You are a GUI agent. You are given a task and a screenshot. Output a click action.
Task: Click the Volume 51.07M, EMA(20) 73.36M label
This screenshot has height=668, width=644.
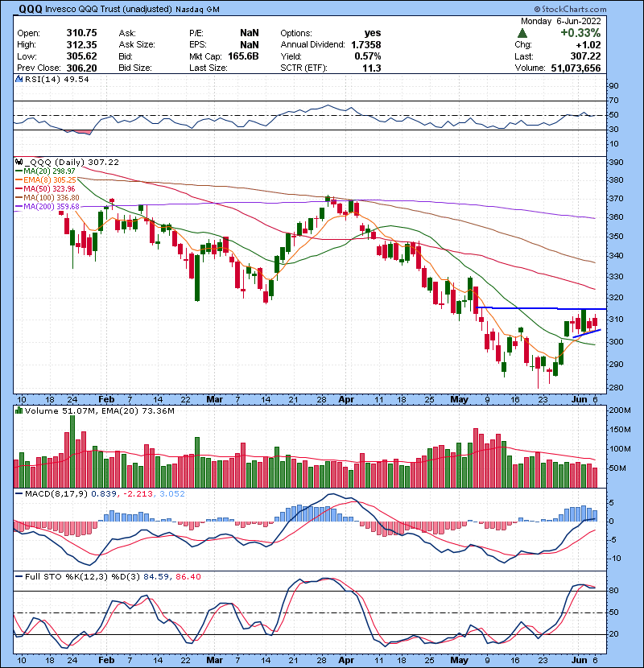[100, 411]
